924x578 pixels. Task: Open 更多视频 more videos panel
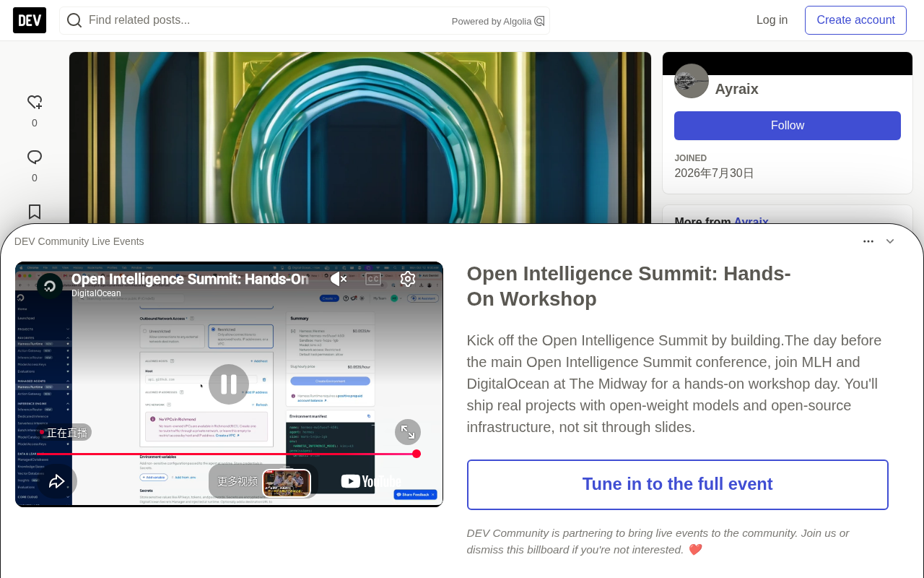(263, 481)
